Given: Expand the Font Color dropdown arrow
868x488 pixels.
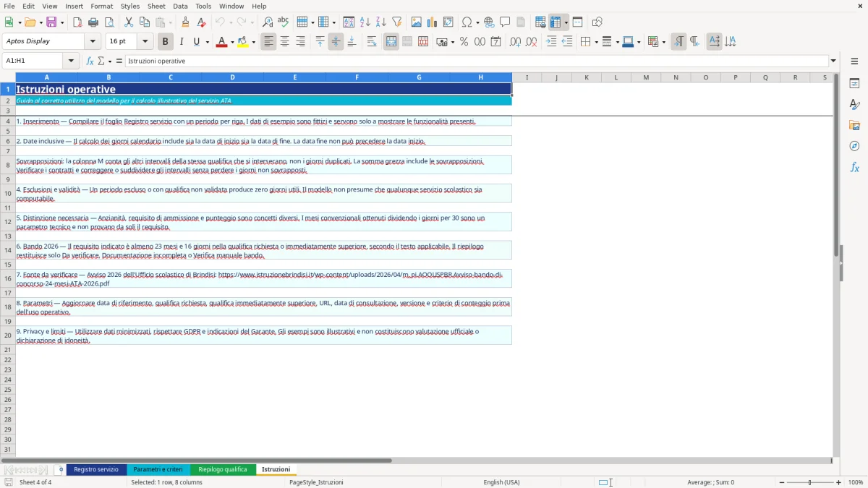Looking at the screenshot, I should (231, 42).
